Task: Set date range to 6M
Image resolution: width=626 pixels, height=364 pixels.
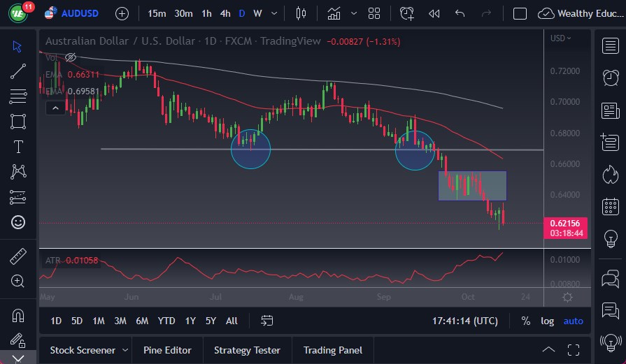Action: [x=142, y=321]
